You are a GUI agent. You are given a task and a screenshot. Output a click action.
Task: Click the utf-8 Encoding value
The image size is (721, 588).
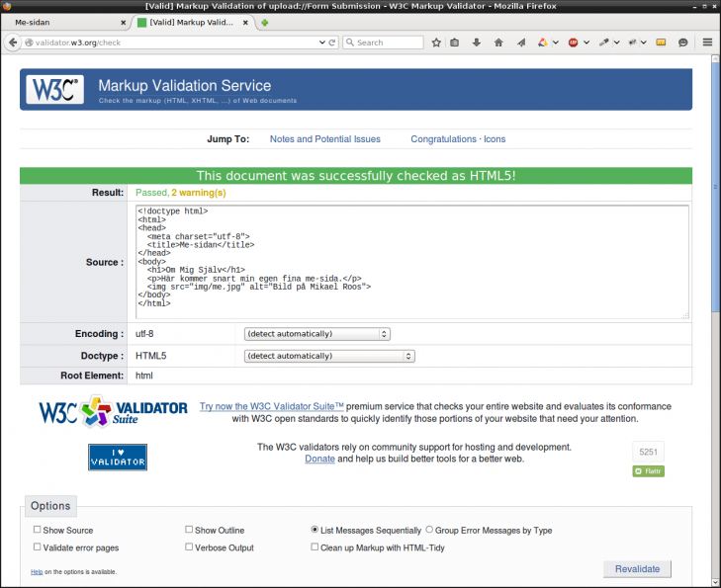click(144, 334)
